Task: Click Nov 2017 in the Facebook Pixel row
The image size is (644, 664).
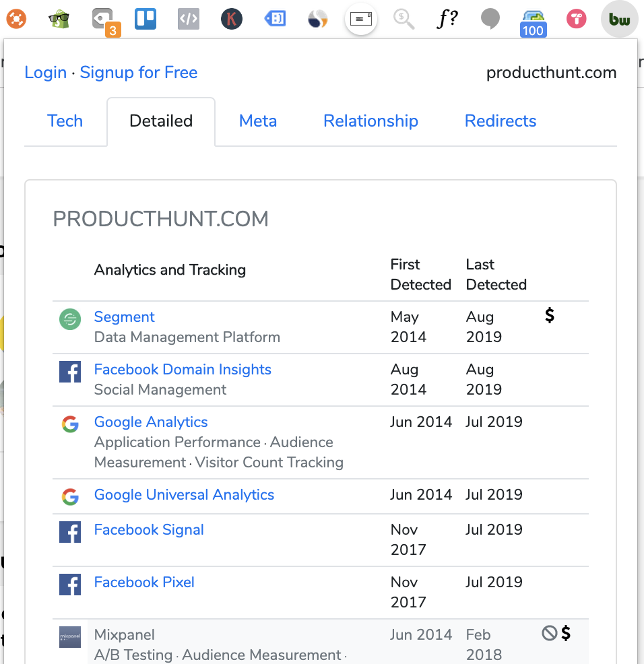Action: 408,592
